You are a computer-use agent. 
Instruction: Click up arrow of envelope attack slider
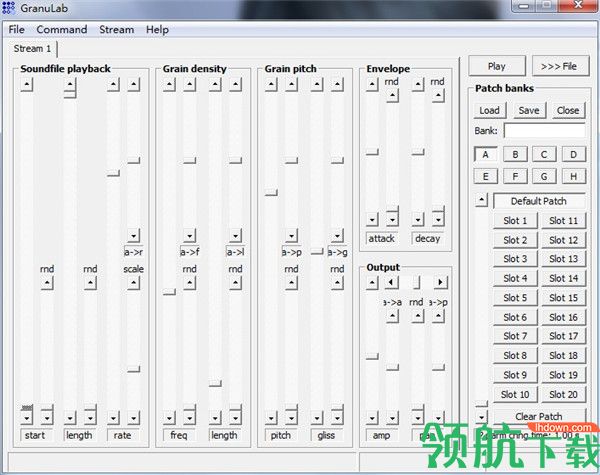tap(372, 84)
